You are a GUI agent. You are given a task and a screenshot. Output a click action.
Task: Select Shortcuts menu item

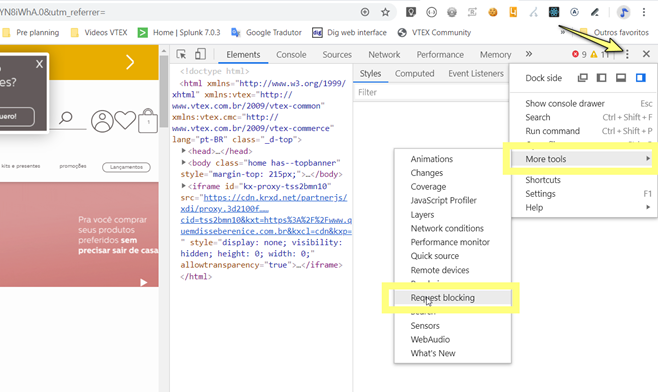[584, 180]
